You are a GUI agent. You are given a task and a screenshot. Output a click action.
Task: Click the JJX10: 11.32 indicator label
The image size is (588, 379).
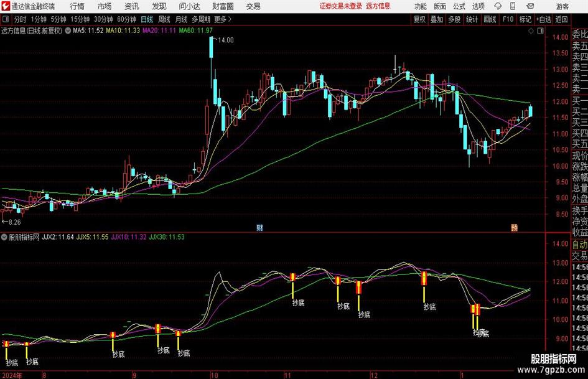coord(129,237)
